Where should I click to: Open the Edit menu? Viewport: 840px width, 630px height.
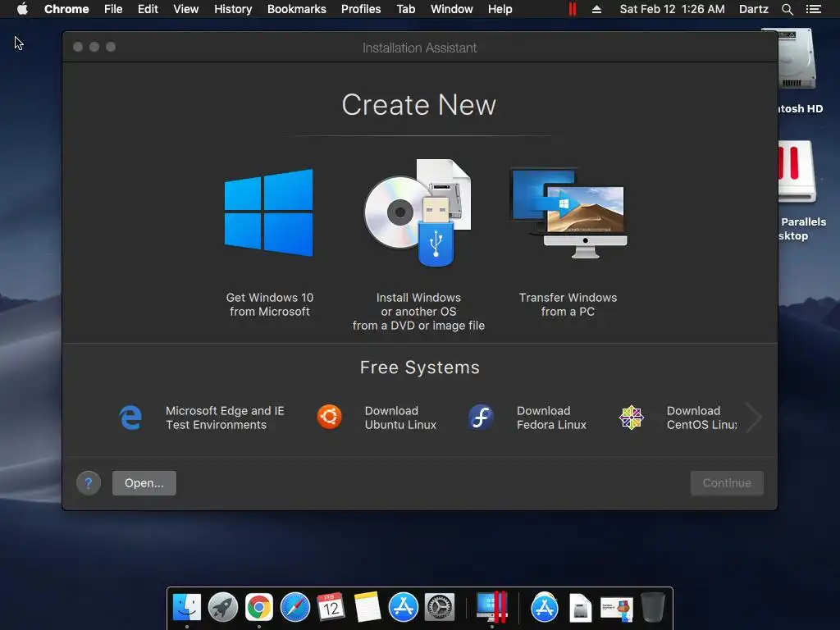[148, 9]
